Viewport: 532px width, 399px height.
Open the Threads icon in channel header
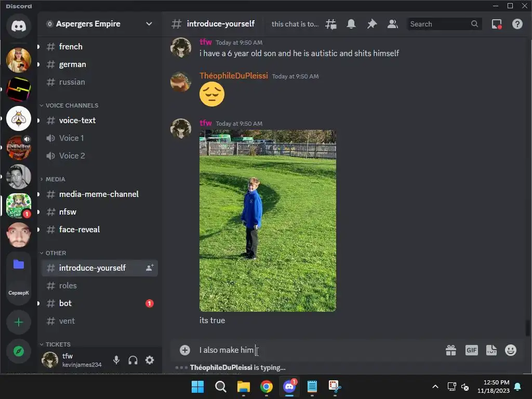tap(331, 24)
